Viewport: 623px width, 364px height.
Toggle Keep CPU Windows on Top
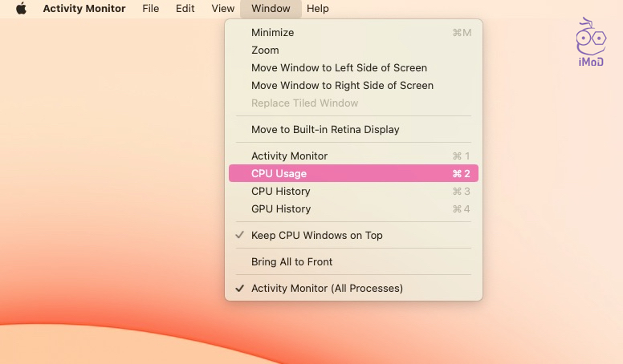(317, 236)
